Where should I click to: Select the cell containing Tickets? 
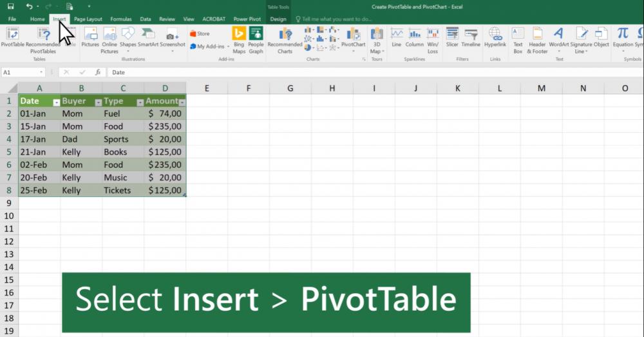point(123,190)
